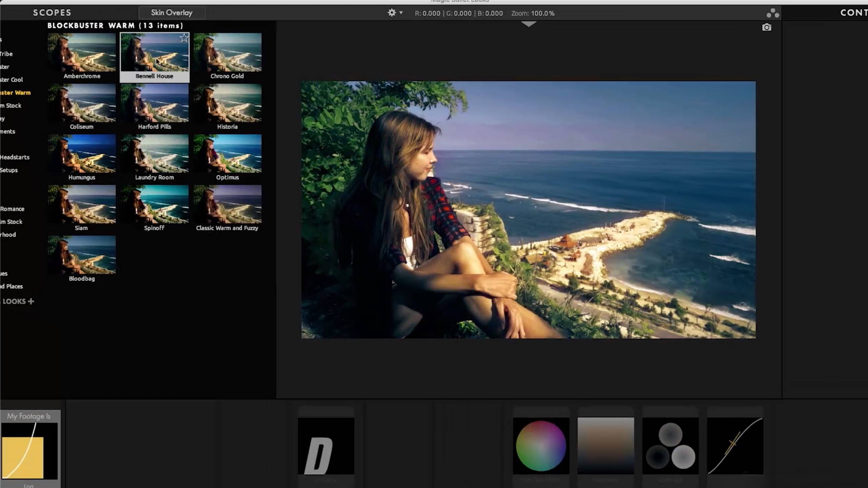This screenshot has width=868, height=488.
Task: Open the Curves tool card
Action: [735, 446]
